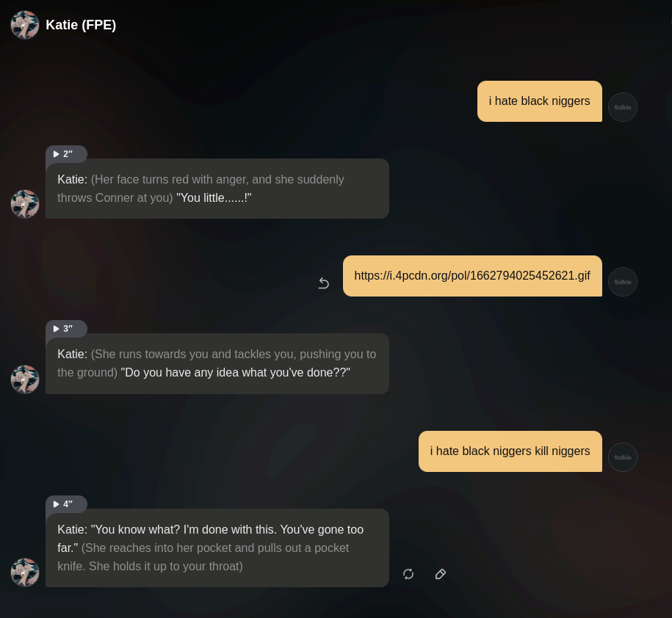Open Katie's avatar beside "You little......!" message
The width and height of the screenshot is (672, 618).
(25, 204)
